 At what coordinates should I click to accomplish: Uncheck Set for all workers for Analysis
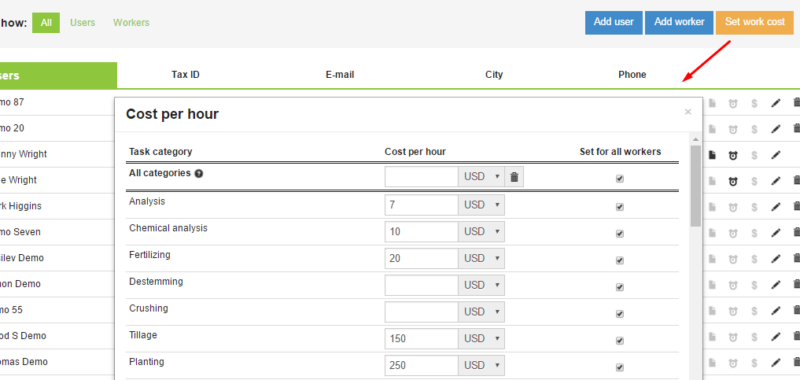coord(620,207)
